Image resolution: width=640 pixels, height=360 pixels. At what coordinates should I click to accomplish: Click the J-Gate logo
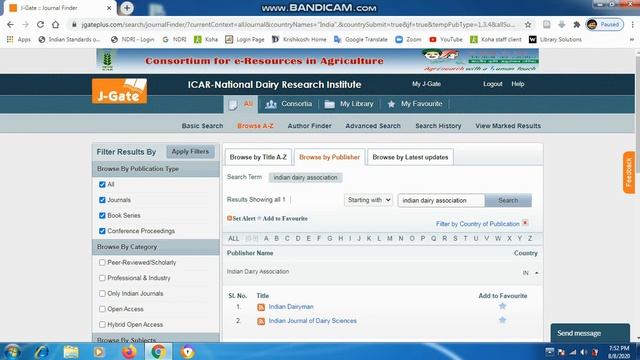click(120, 91)
